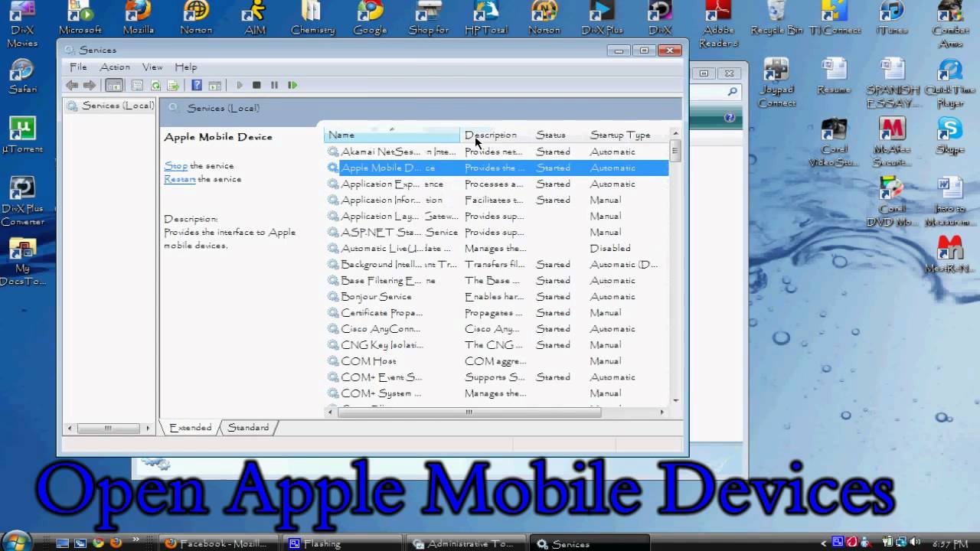The height and width of the screenshot is (551, 980).
Task: Open the DivX Plus Converter desktop icon
Action: pyautogui.click(x=22, y=202)
